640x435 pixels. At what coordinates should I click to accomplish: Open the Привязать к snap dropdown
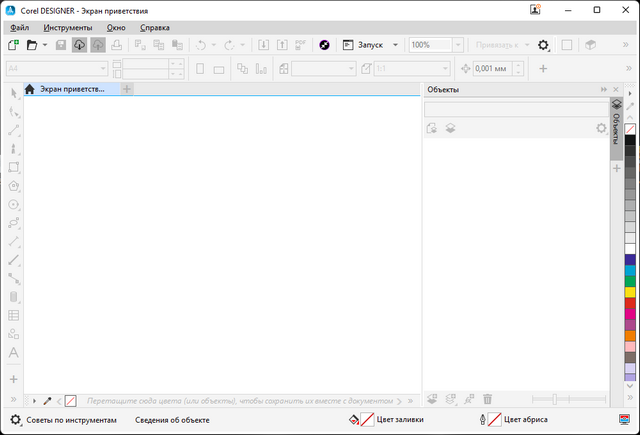coord(527,45)
